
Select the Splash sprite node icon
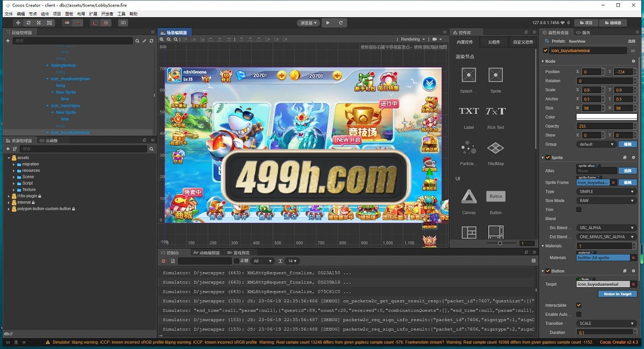pos(469,75)
